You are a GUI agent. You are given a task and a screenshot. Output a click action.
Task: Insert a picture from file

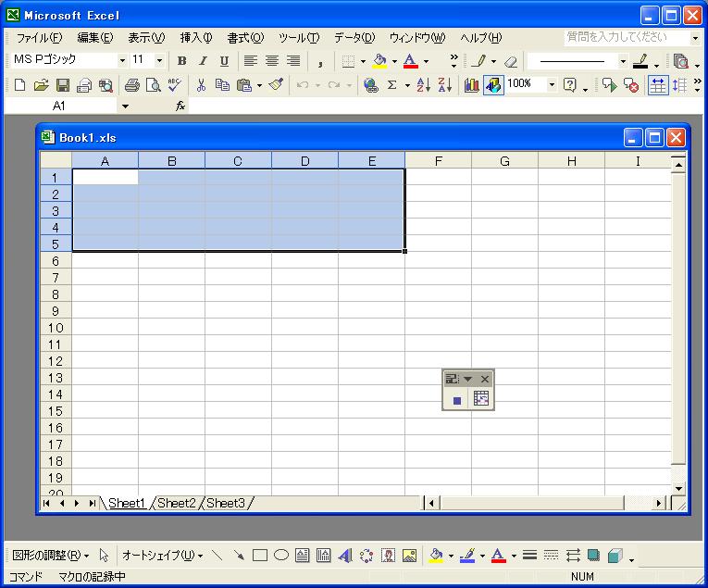pyautogui.click(x=409, y=555)
